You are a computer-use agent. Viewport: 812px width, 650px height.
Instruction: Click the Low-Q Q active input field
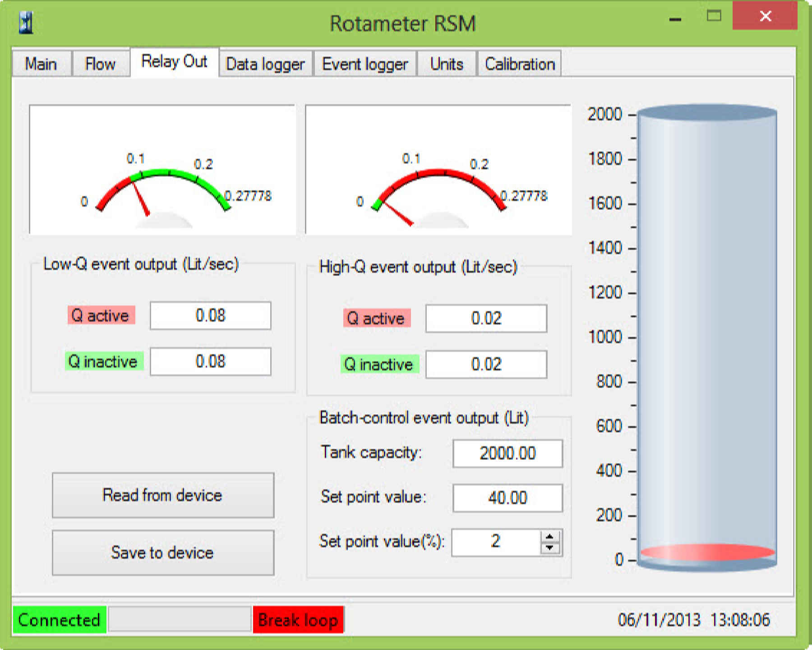coord(210,316)
